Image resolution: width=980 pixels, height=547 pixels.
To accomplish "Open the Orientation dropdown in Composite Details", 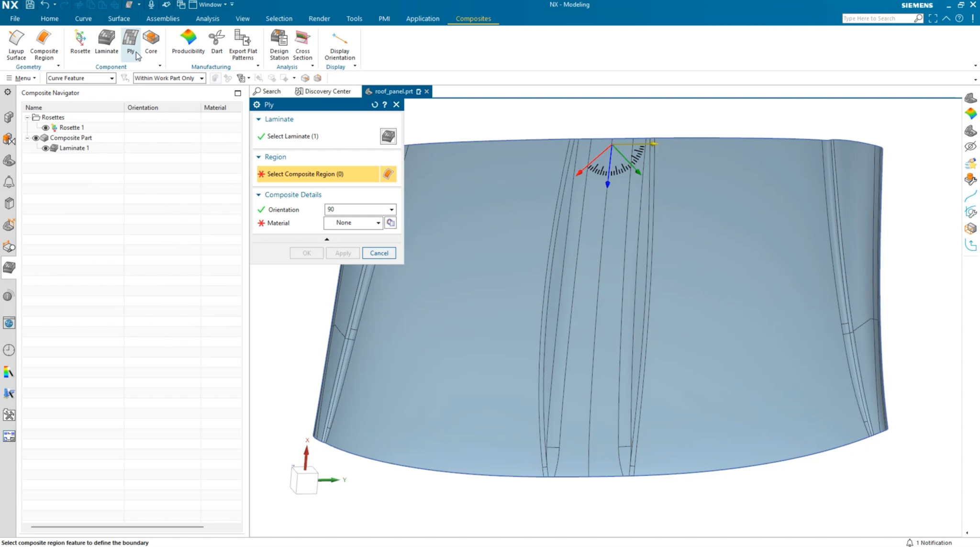I will pyautogui.click(x=391, y=209).
